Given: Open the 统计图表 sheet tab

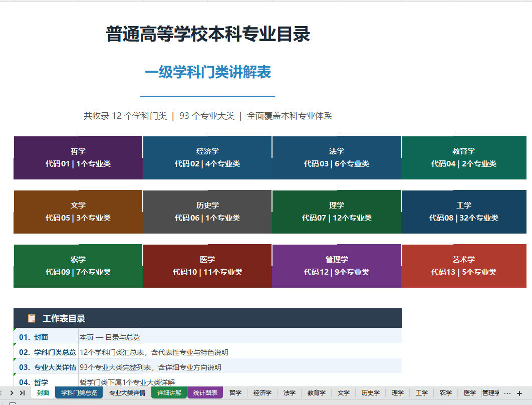Looking at the screenshot, I should (205, 393).
